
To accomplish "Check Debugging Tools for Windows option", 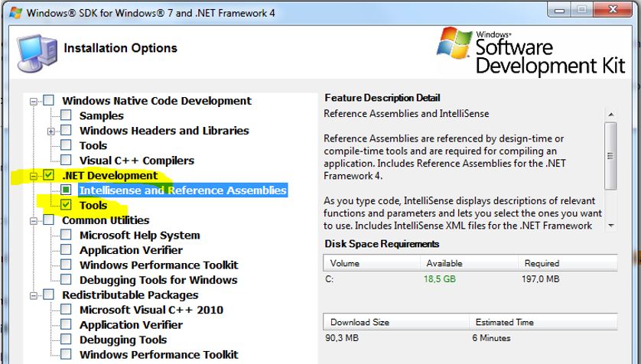I will 66,280.
